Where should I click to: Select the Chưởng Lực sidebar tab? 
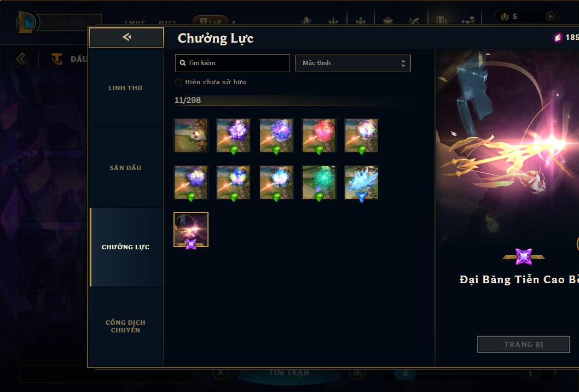pyautogui.click(x=126, y=247)
